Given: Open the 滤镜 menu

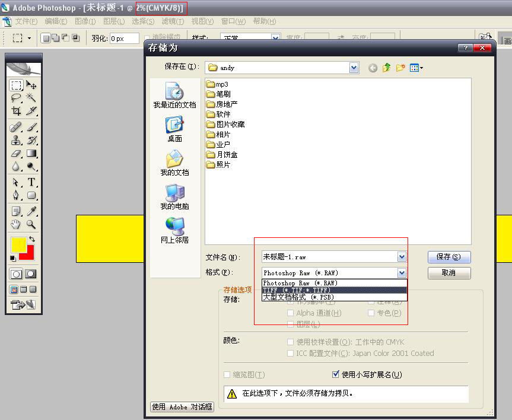Looking at the screenshot, I should (173, 21).
